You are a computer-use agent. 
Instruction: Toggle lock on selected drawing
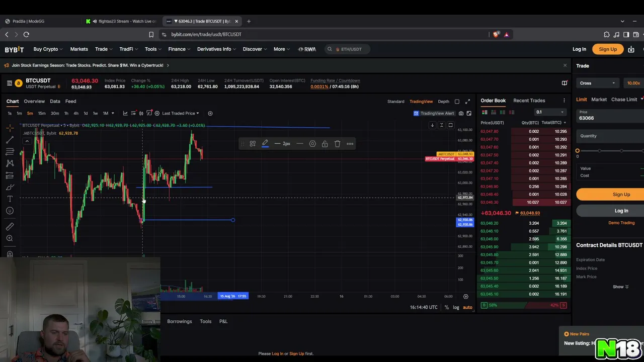(325, 144)
